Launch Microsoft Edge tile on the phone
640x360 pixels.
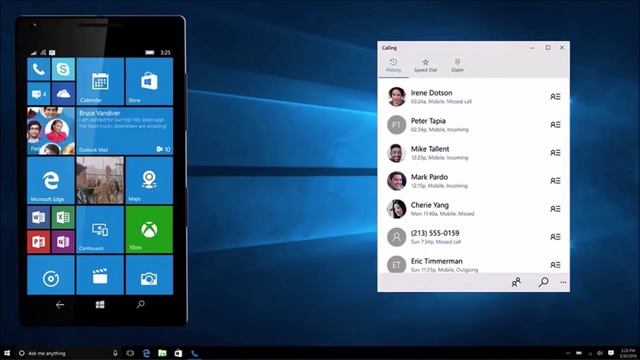pos(51,180)
